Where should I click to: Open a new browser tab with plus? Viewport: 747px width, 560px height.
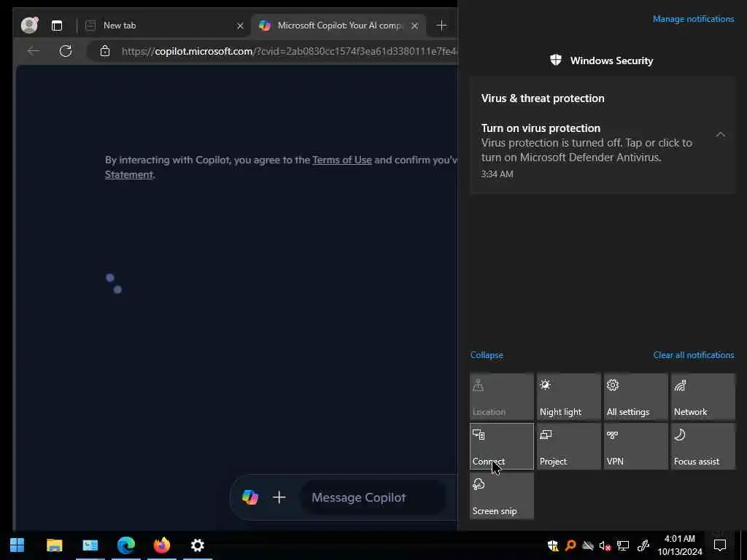point(441,26)
